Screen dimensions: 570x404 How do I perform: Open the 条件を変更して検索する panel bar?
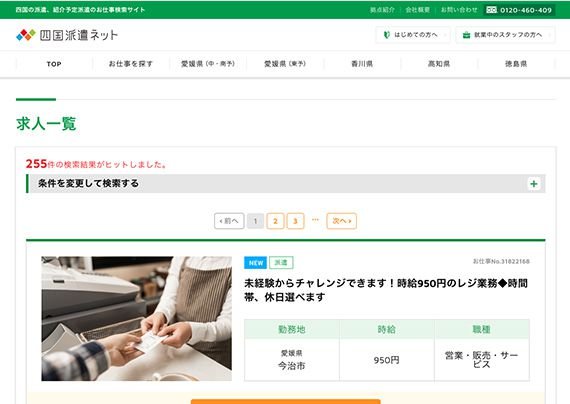tap(286, 184)
